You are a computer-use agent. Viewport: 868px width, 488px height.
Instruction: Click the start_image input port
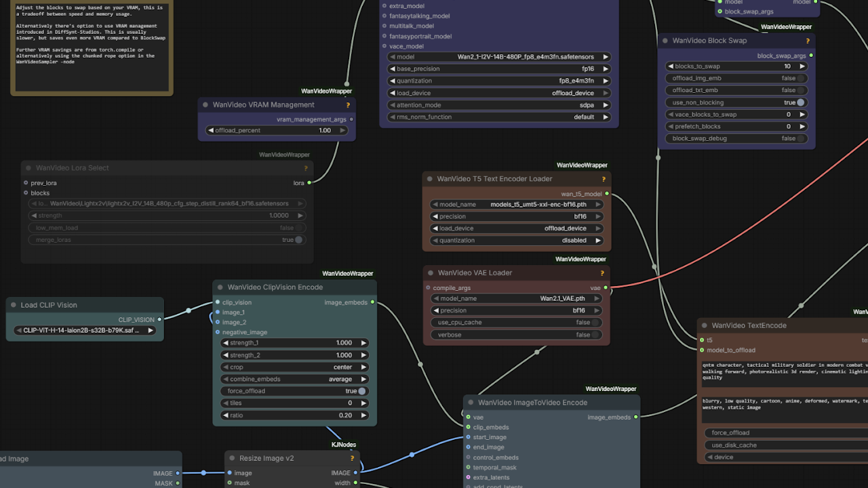pos(468,437)
